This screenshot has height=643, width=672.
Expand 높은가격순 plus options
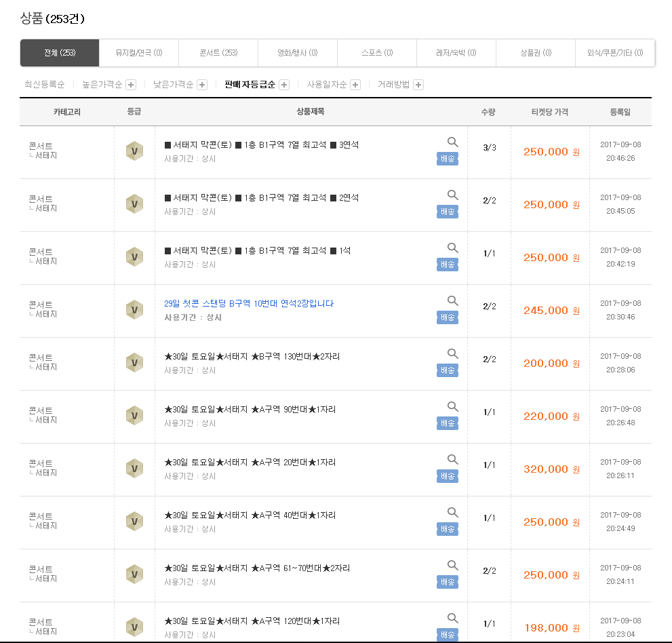pos(131,85)
